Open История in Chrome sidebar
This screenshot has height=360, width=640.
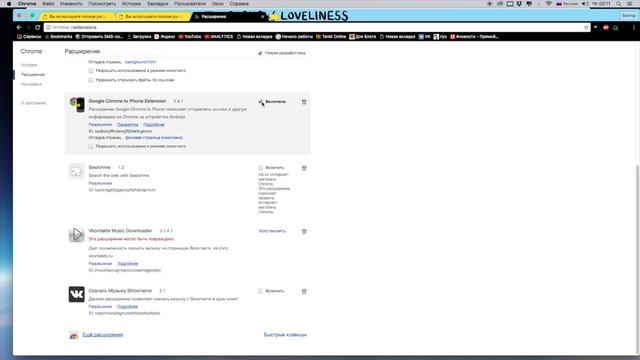click(x=29, y=65)
